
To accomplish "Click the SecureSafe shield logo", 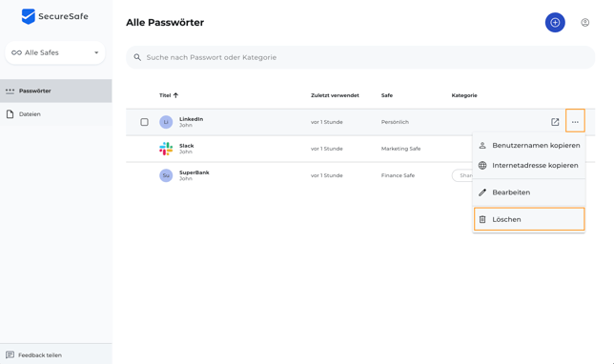I will [x=29, y=16].
